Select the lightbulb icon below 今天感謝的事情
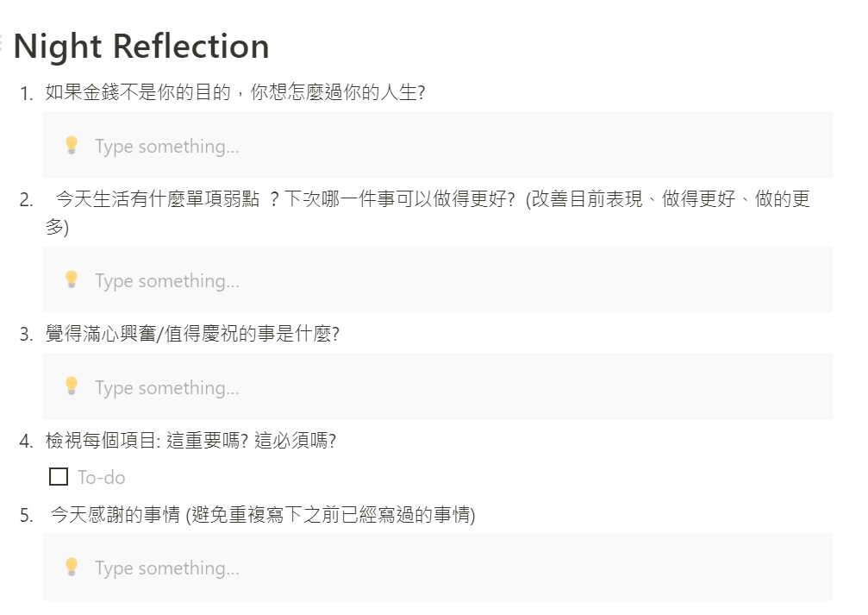The width and height of the screenshot is (868, 615). coord(71,567)
